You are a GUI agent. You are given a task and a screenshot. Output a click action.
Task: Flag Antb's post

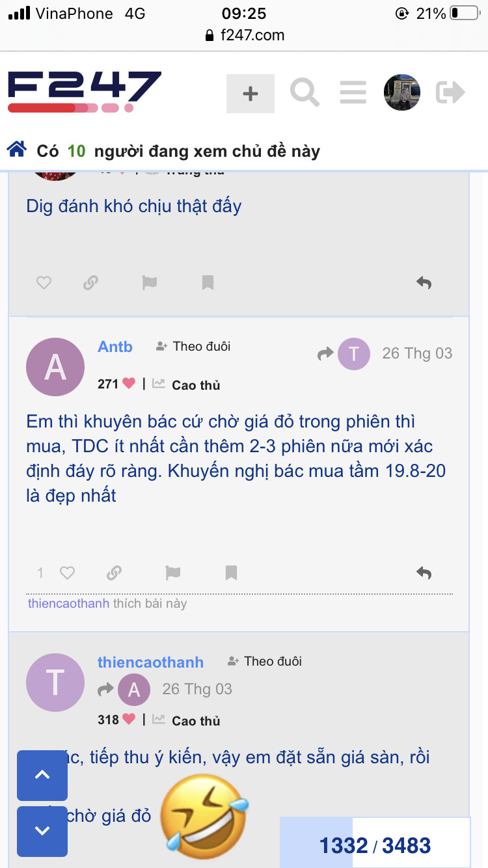(x=172, y=573)
